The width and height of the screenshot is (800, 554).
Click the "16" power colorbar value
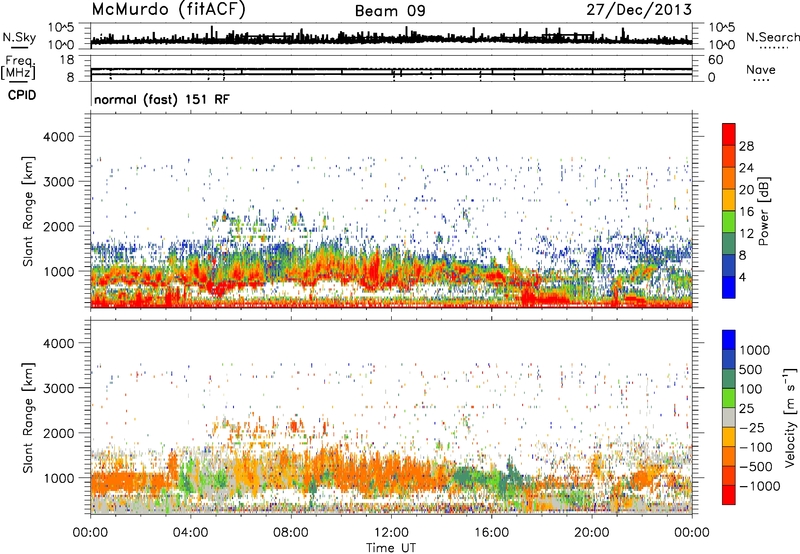(746, 212)
